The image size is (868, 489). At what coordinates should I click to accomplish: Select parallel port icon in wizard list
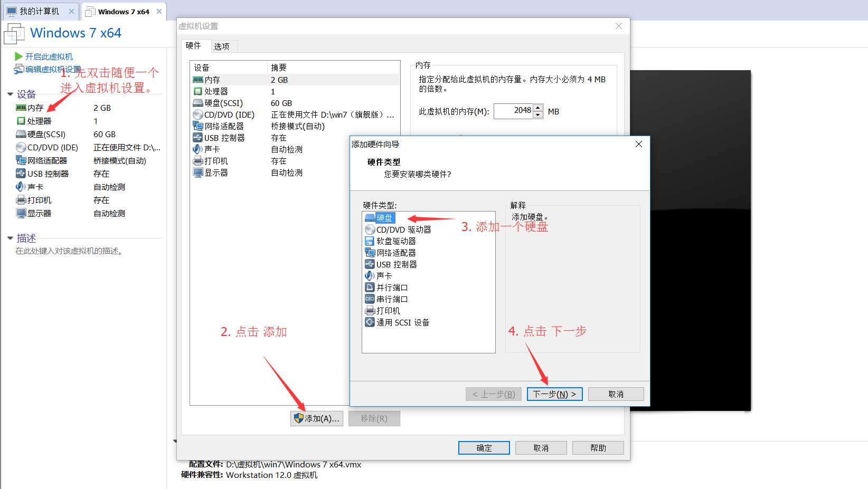pyautogui.click(x=370, y=287)
